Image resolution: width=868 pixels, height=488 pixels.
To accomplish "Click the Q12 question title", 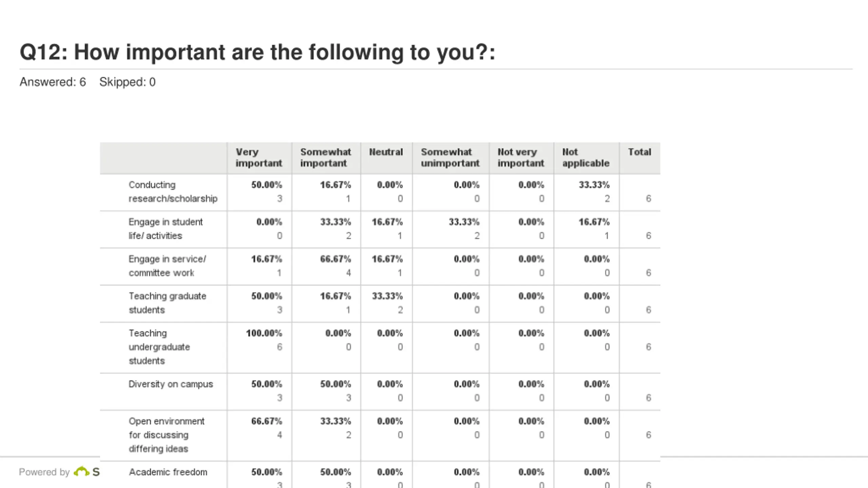I will [x=258, y=52].
